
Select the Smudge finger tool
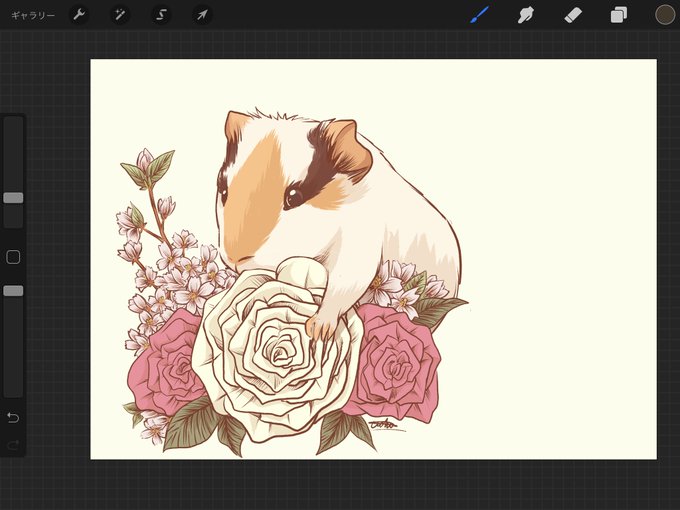tap(526, 15)
